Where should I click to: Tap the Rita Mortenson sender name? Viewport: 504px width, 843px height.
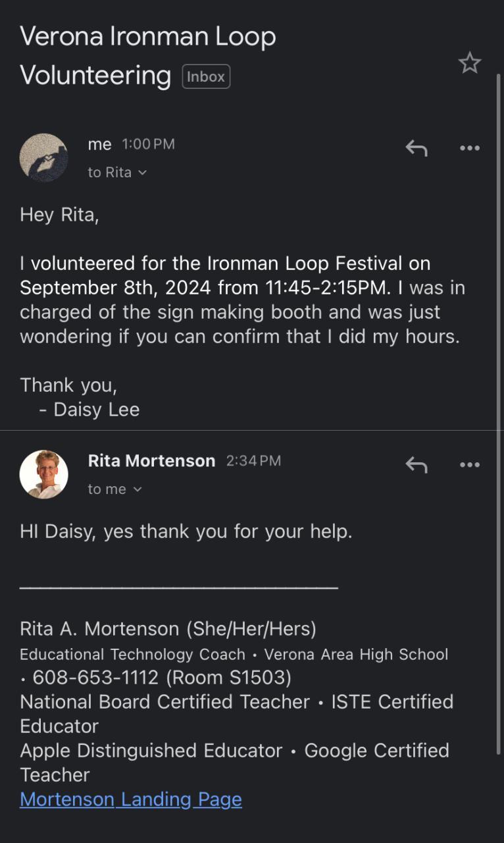click(x=151, y=461)
